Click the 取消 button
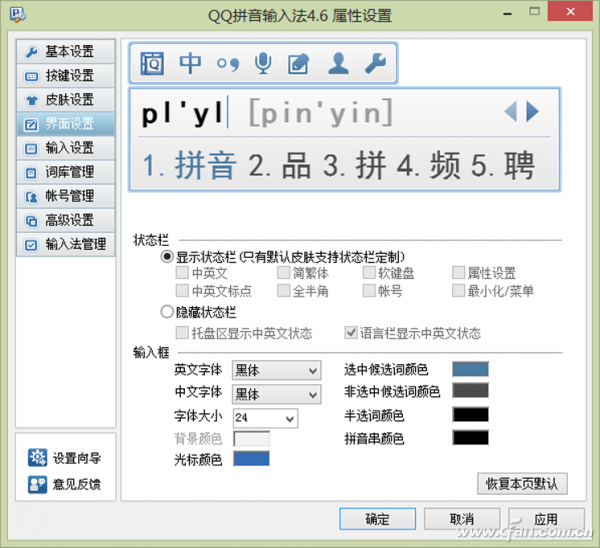Image resolution: width=600 pixels, height=548 pixels. [462, 519]
